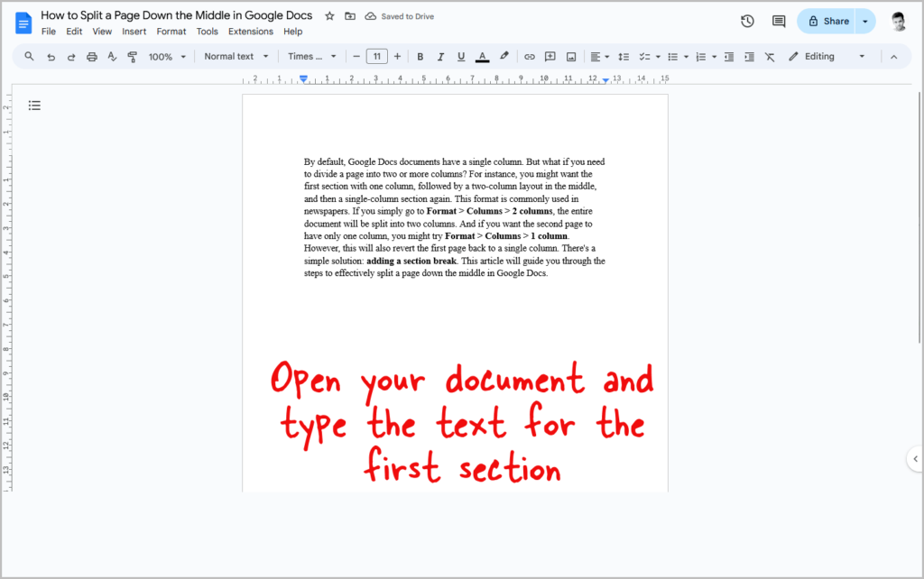924x579 pixels.
Task: Open the text color picker
Action: [482, 56]
